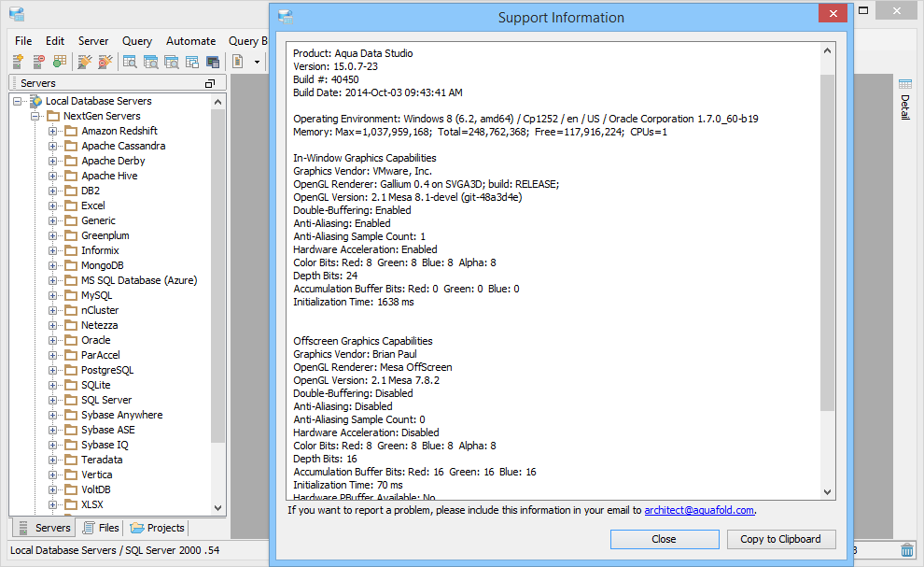924x567 pixels.
Task: Expand the MySQL folder
Action: pyautogui.click(x=52, y=295)
